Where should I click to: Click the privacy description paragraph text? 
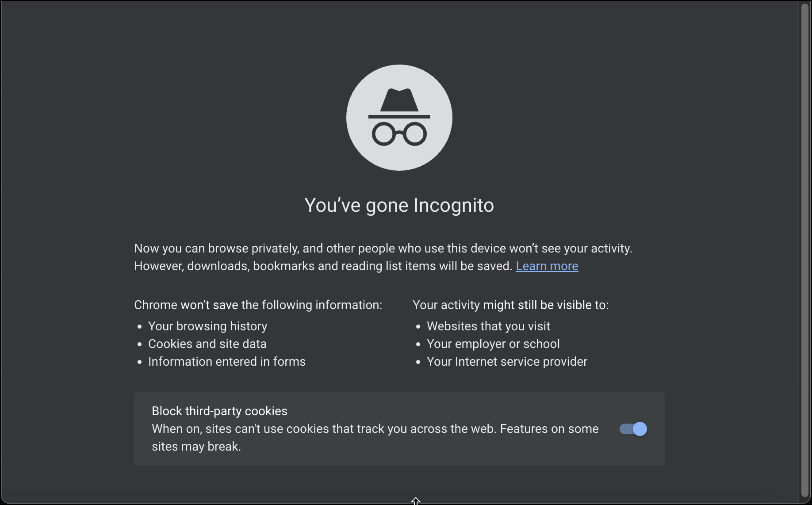tap(383, 257)
